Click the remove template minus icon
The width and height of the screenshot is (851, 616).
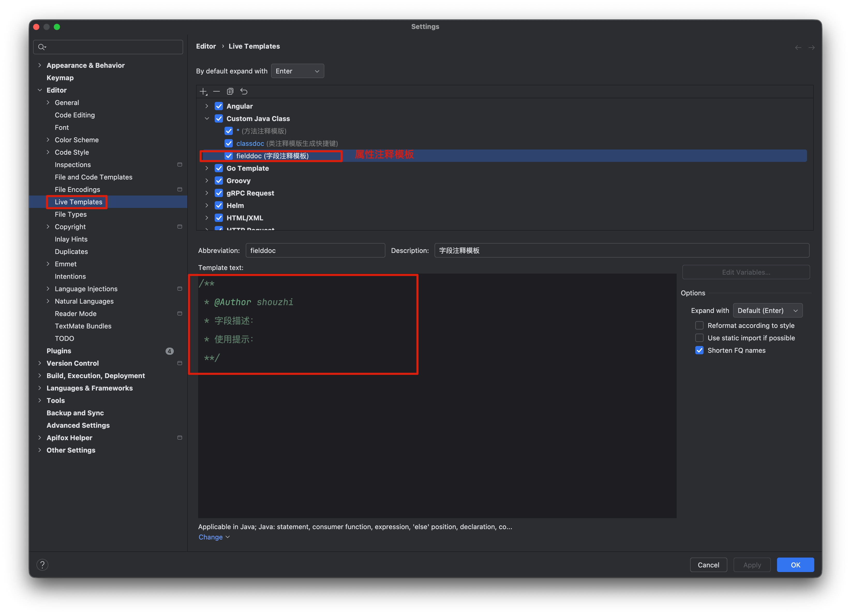(217, 92)
